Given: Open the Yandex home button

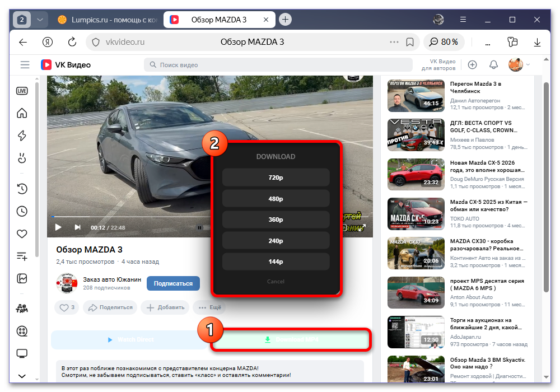Looking at the screenshot, I should (48, 42).
